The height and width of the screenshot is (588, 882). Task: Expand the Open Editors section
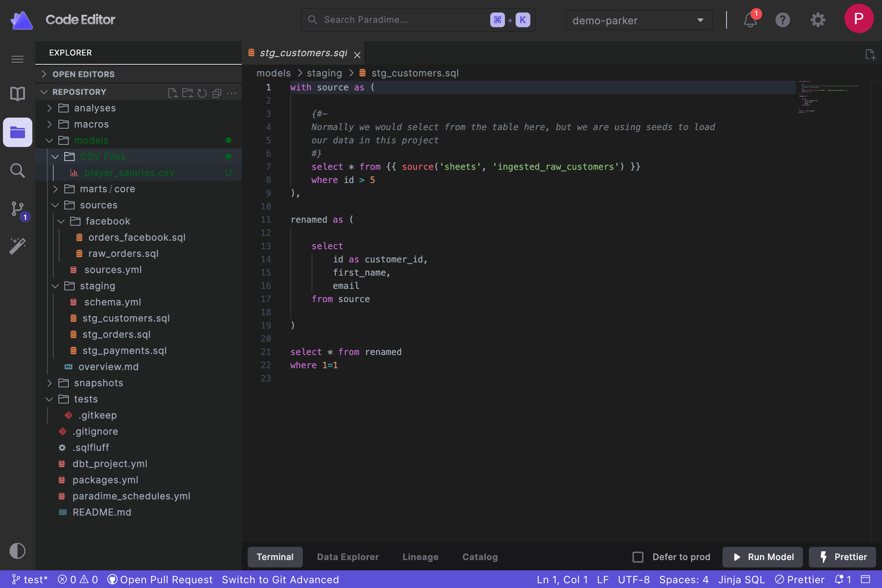tap(139, 74)
